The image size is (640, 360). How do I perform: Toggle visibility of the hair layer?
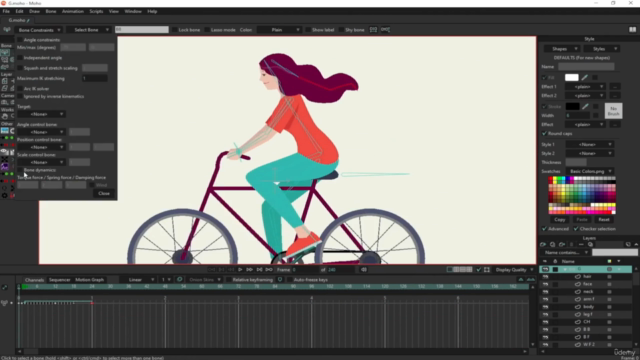pos(545,277)
